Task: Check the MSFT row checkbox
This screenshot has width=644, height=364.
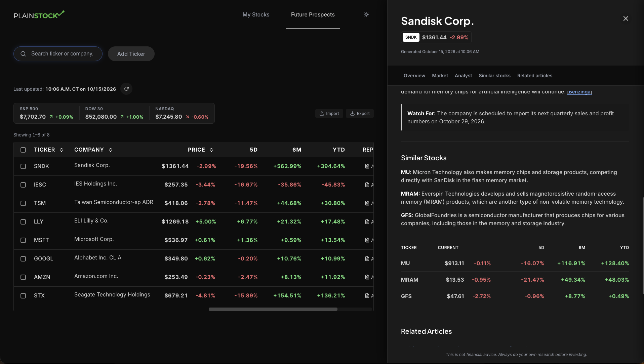Action: point(23,240)
